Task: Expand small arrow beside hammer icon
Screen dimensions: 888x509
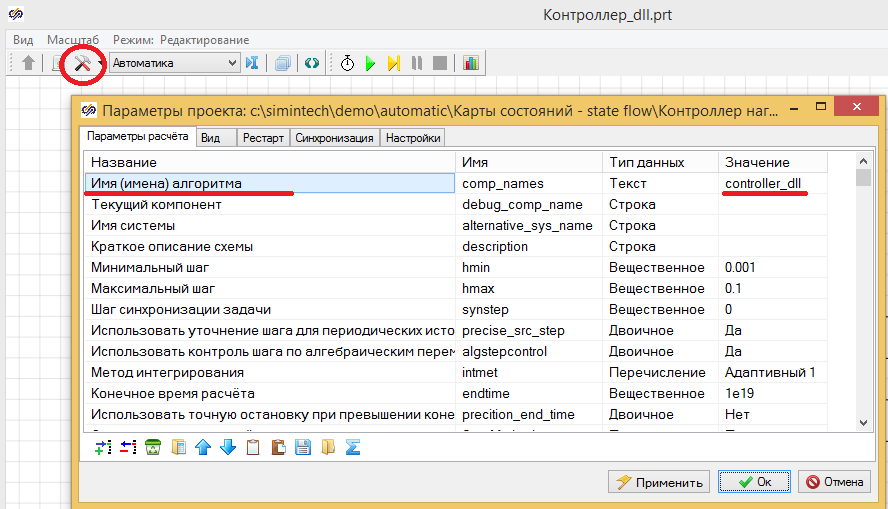Action: coord(100,63)
